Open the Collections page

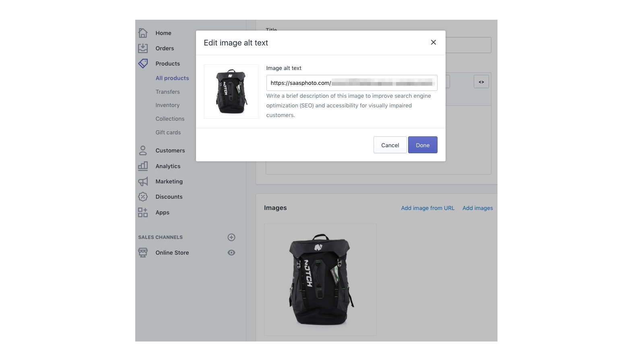170,119
